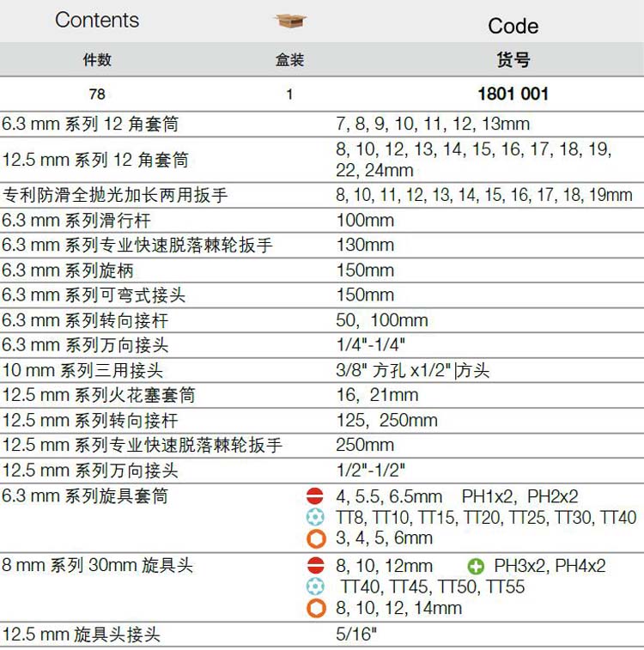Select the 专利防滑全抛光加长两用扳手 row label
The image size is (644, 650).
pyautogui.click(x=115, y=195)
